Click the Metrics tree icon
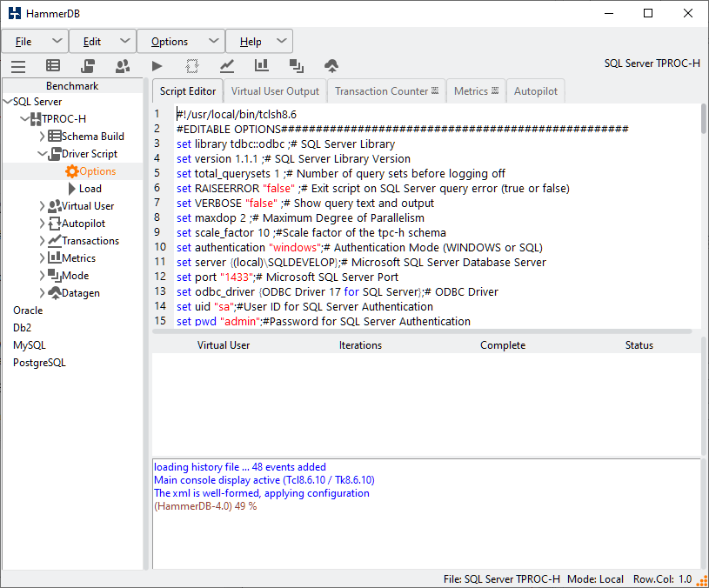Image resolution: width=709 pixels, height=588 pixels. pos(54,257)
